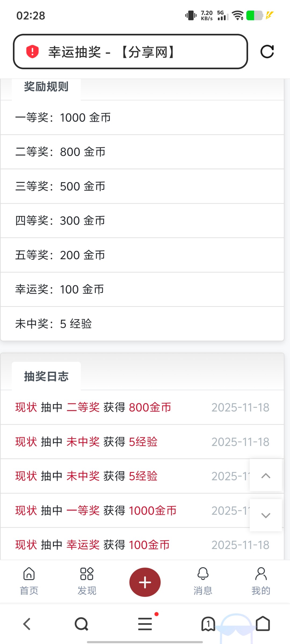Tap the address bar titled 幸运抽奖
This screenshot has height=644, width=290.
130,52
